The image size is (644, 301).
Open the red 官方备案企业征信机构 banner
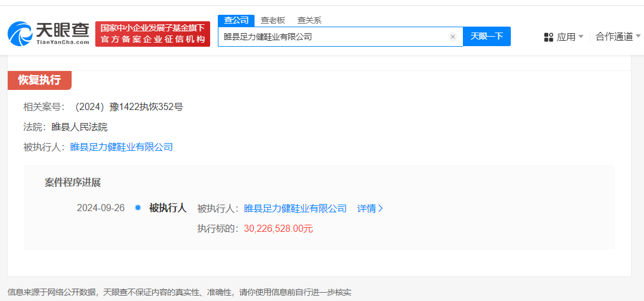tap(153, 34)
